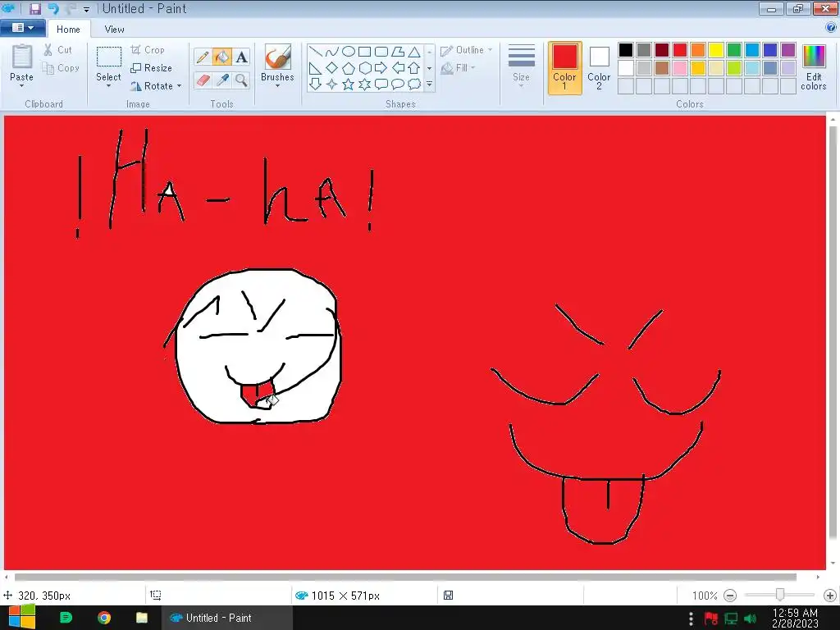Open the Paint file menu button
The image size is (840, 630).
click(22, 28)
